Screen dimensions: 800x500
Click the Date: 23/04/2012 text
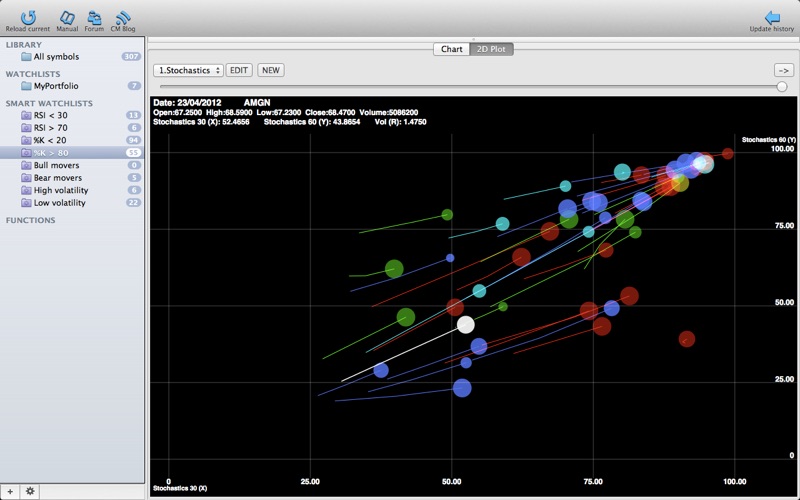(187, 103)
